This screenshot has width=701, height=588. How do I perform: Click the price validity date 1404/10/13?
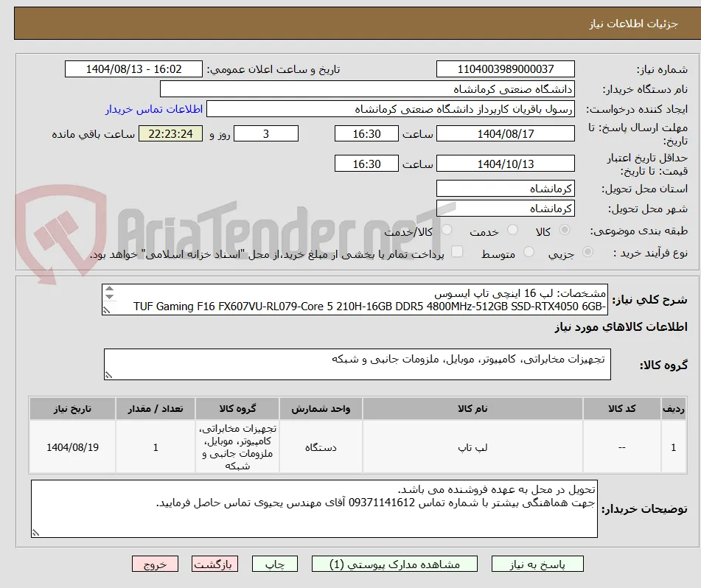click(x=506, y=164)
